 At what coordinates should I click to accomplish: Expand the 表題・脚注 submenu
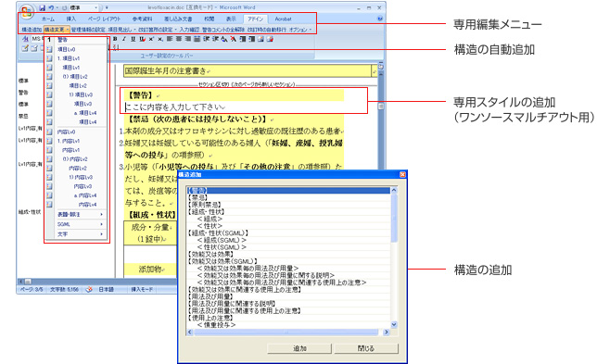pos(80,215)
